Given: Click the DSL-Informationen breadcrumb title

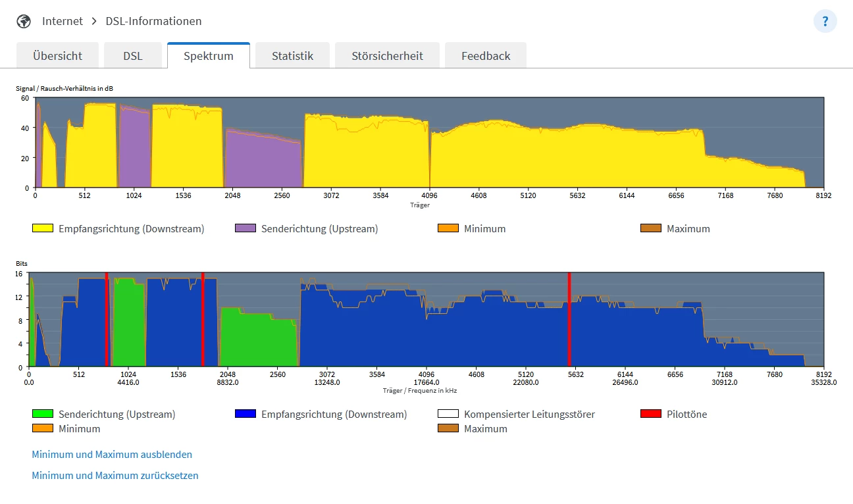Looking at the screenshot, I should 153,21.
